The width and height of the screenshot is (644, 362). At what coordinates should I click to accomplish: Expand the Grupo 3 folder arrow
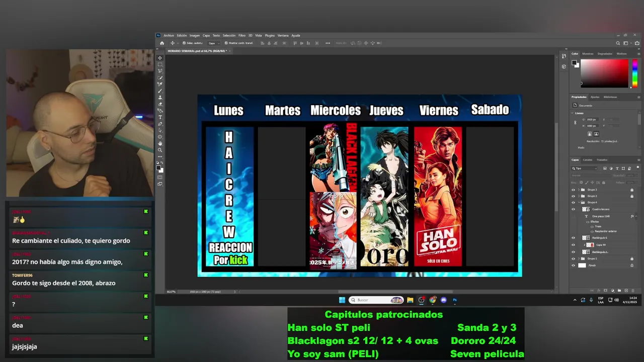coord(579,190)
